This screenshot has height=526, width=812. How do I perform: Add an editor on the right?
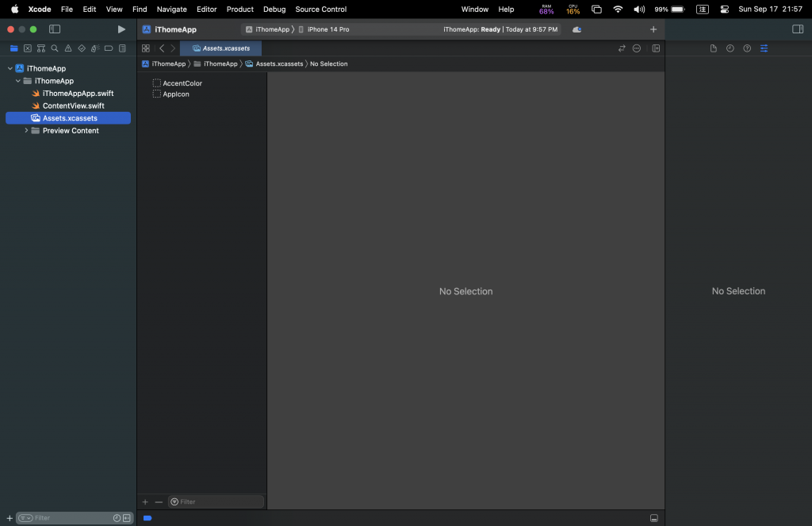[656, 48]
